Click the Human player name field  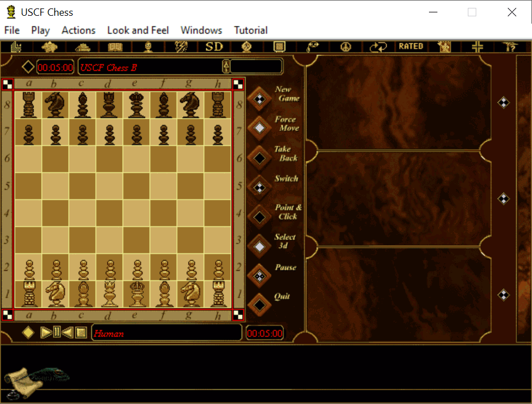click(167, 333)
